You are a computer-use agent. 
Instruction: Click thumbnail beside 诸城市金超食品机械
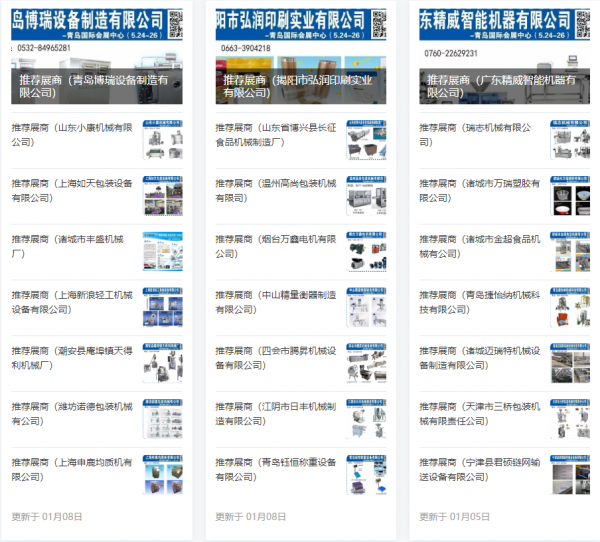(x=570, y=251)
